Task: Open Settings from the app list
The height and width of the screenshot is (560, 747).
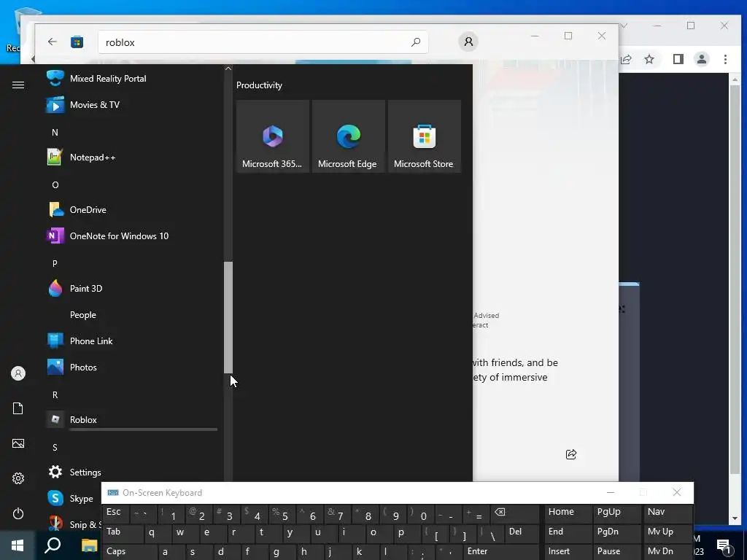Action: point(131,472)
